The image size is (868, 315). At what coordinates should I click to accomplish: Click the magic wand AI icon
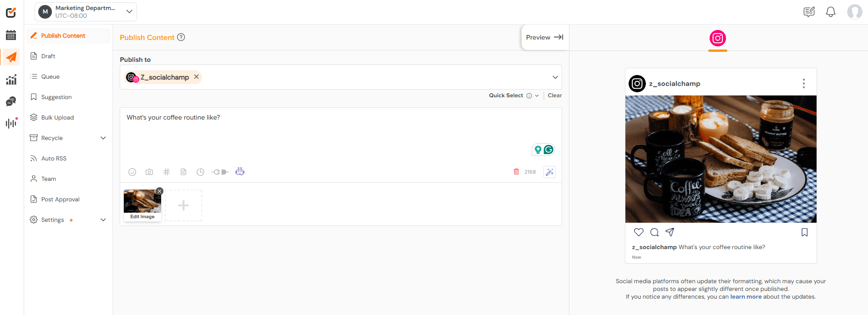[549, 172]
